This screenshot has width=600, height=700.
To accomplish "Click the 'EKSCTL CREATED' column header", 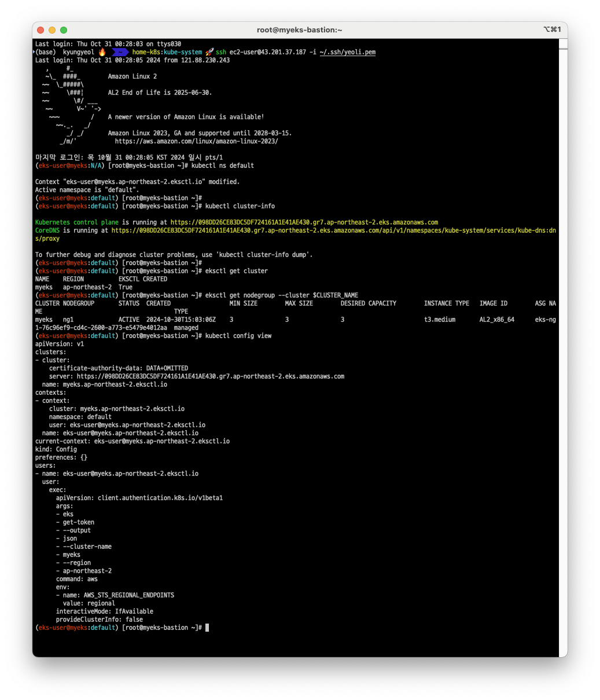I will [x=143, y=279].
